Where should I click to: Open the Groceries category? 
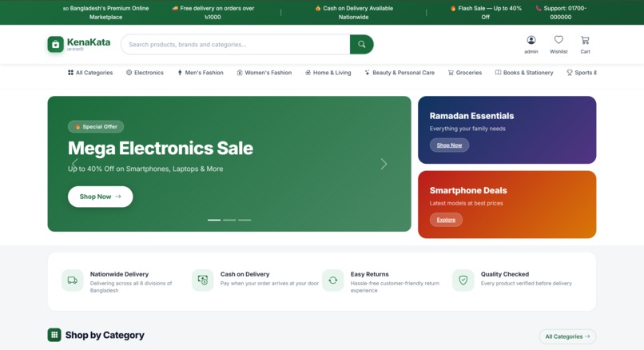[465, 73]
